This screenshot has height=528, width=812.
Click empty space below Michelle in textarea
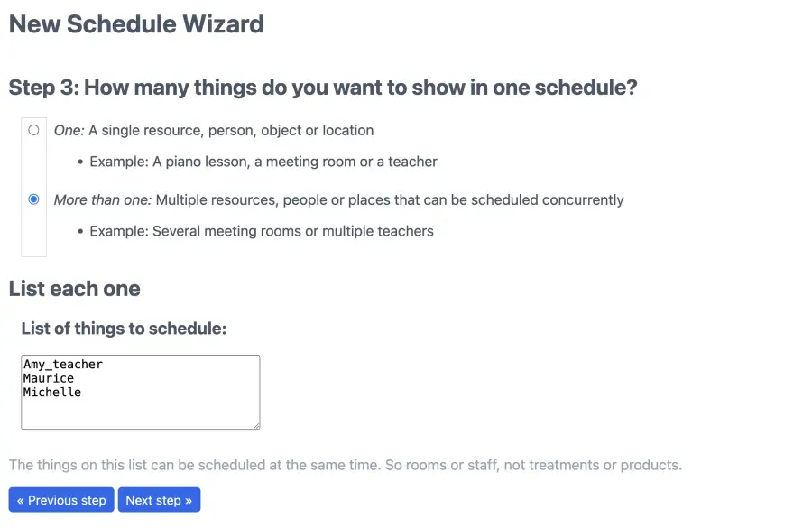(x=141, y=413)
